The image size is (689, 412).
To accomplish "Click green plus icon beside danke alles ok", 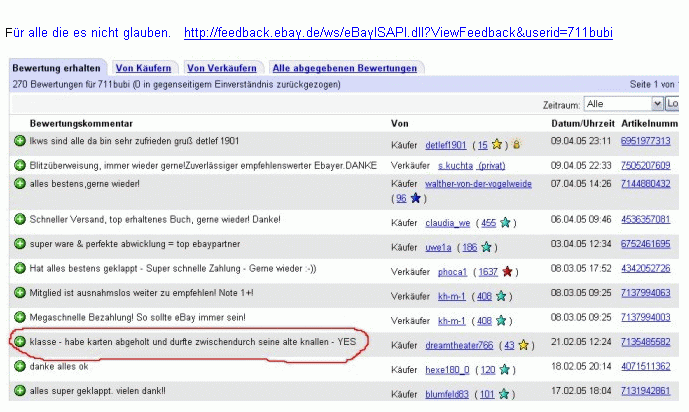I will pyautogui.click(x=20, y=367).
